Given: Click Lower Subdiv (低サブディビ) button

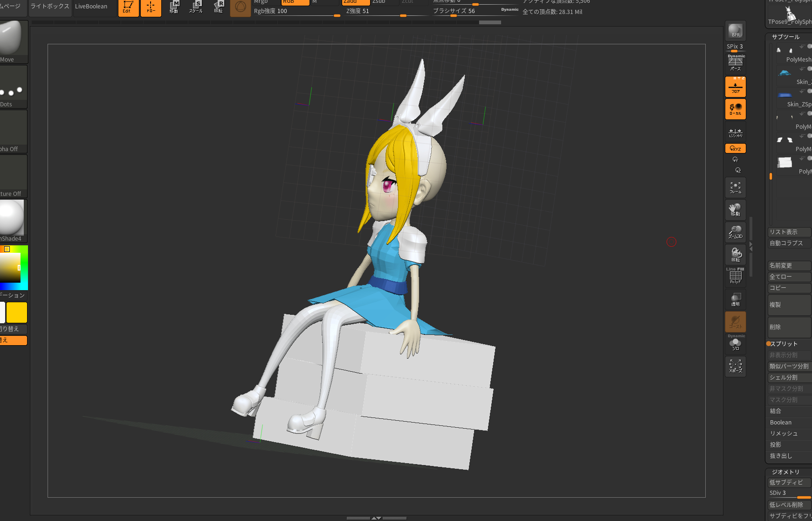Looking at the screenshot, I should (x=790, y=482).
